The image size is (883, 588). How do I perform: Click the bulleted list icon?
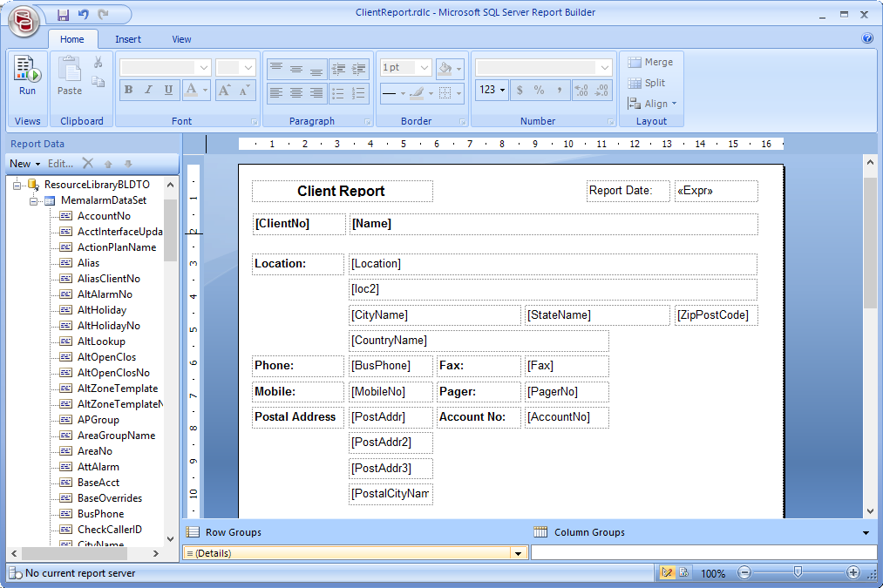coord(338,93)
